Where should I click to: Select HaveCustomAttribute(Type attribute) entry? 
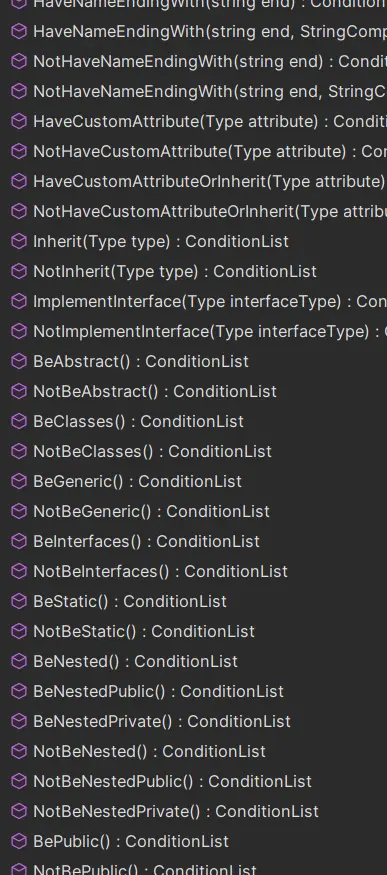tap(210, 121)
